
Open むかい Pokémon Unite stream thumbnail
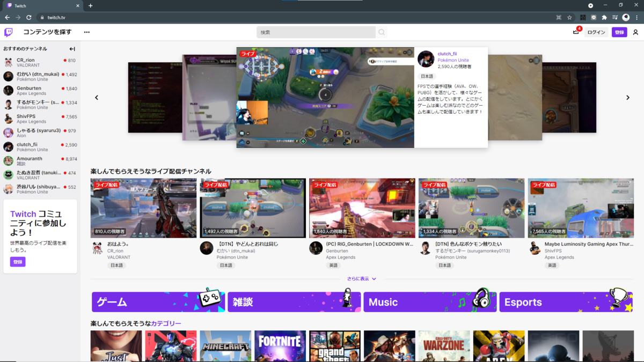pos(253,208)
